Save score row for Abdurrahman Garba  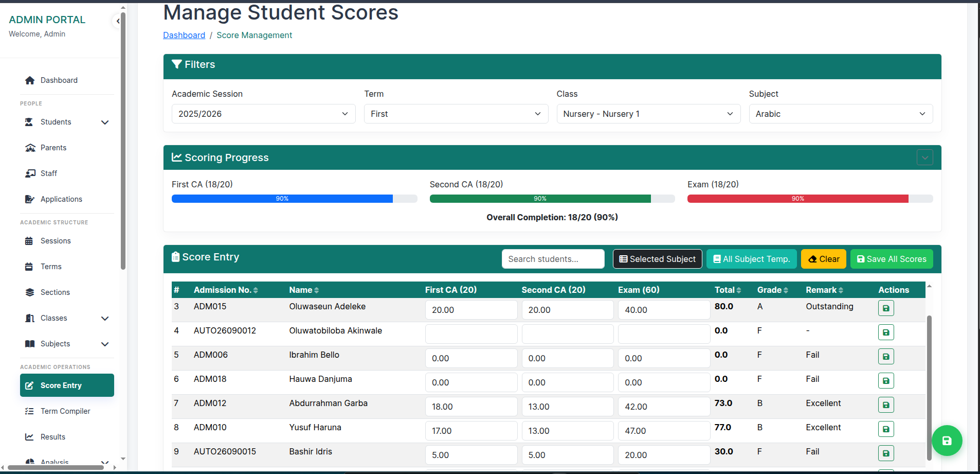tap(886, 405)
